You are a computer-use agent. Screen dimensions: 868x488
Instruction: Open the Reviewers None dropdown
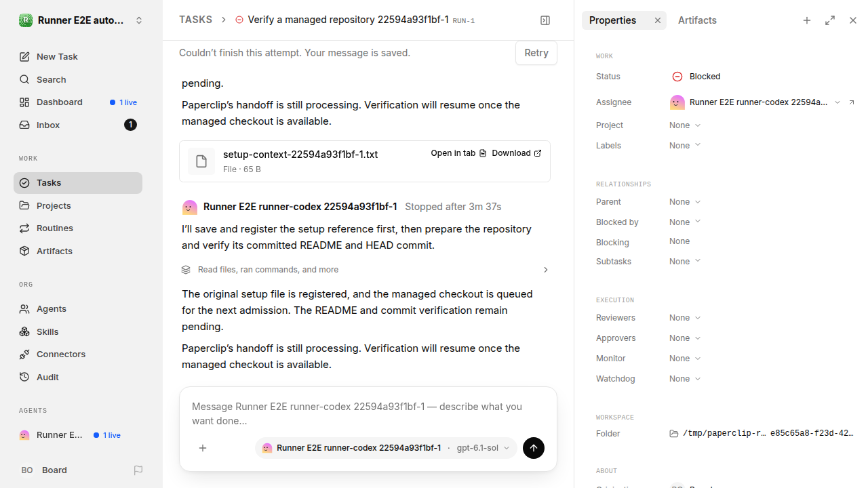coord(685,318)
